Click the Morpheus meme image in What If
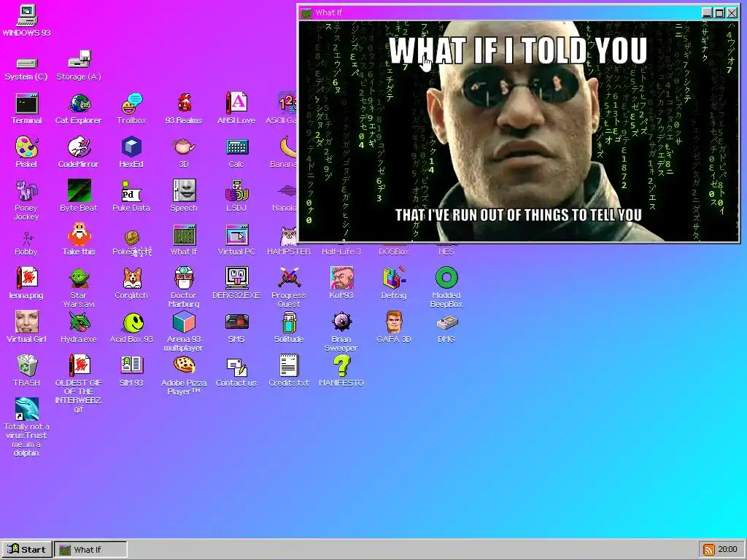This screenshot has height=560, width=747. (519, 131)
